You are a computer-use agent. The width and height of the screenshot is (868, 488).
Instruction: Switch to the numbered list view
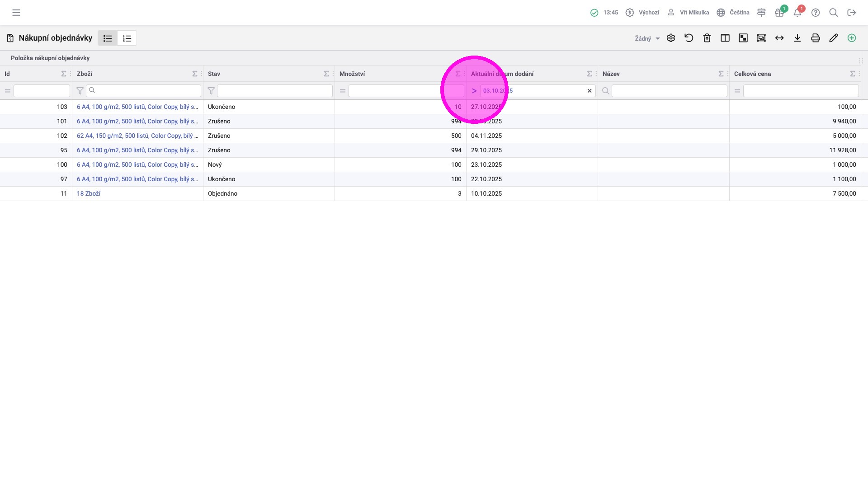coord(127,38)
